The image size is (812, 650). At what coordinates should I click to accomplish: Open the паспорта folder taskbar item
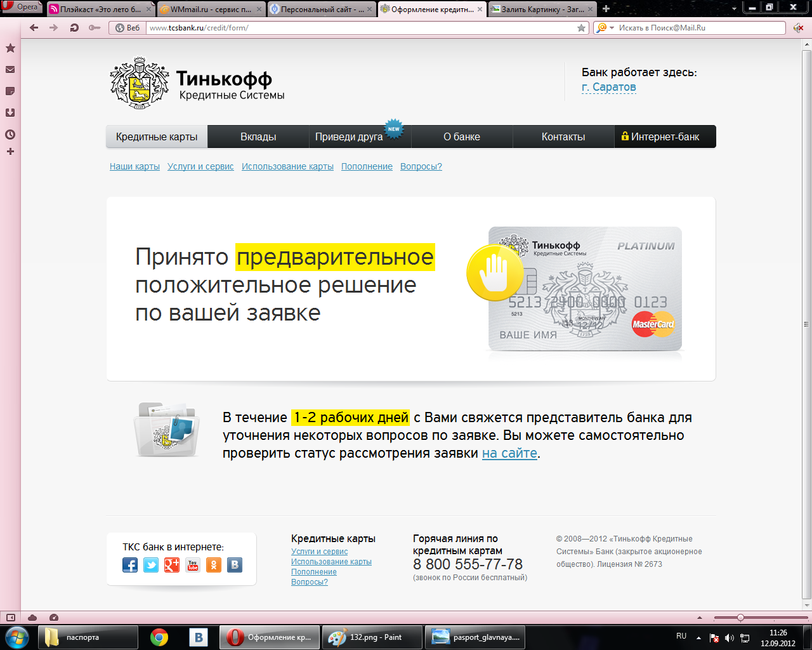pyautogui.click(x=88, y=637)
